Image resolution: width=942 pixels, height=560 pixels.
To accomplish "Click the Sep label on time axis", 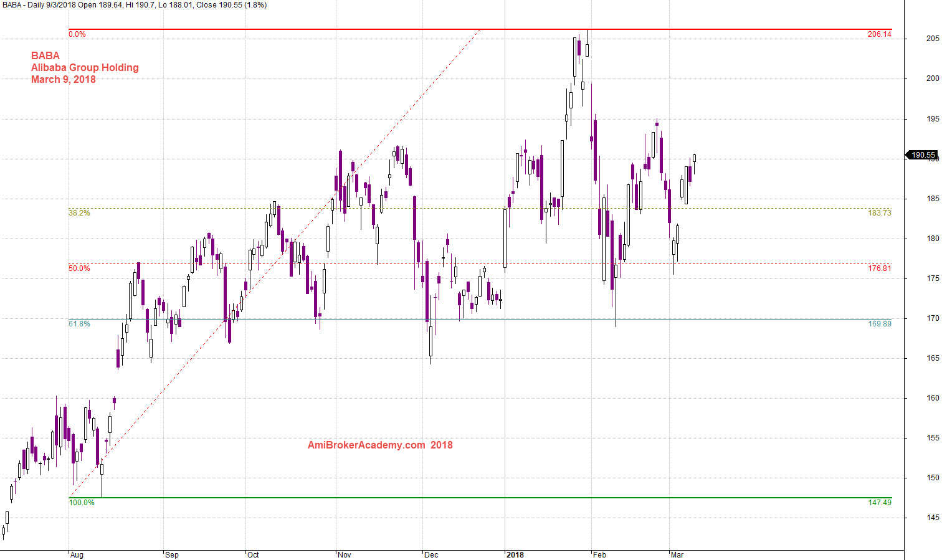I will pos(172,555).
